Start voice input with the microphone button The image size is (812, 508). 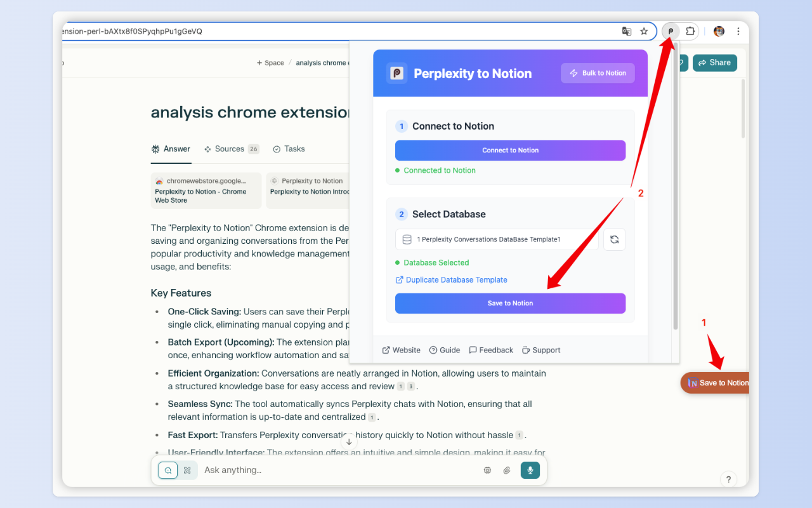pyautogui.click(x=530, y=470)
